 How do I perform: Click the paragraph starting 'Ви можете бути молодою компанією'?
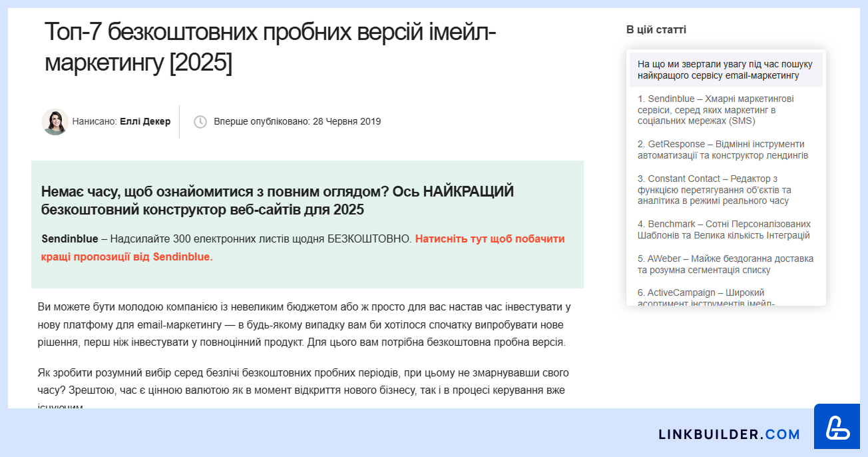click(x=305, y=325)
